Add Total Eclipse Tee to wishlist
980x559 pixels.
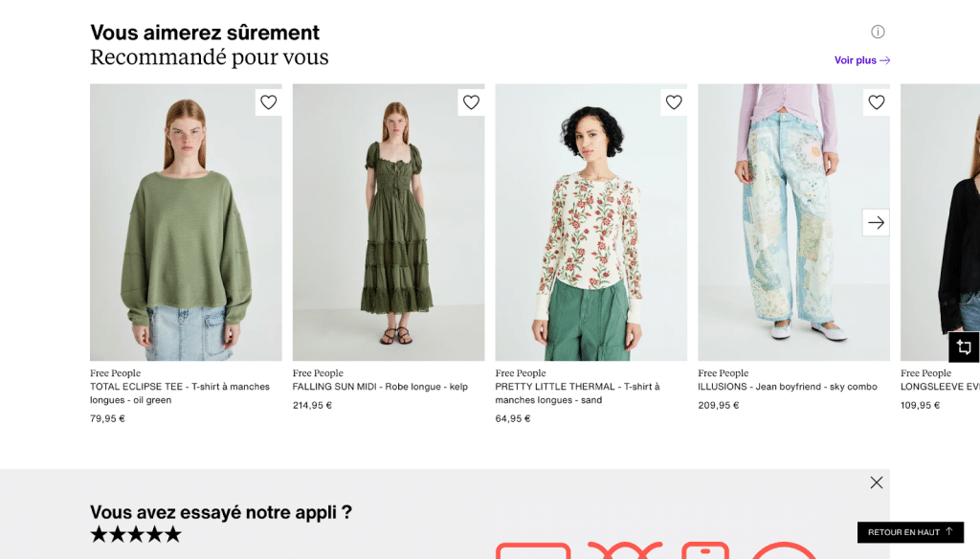[x=268, y=102]
